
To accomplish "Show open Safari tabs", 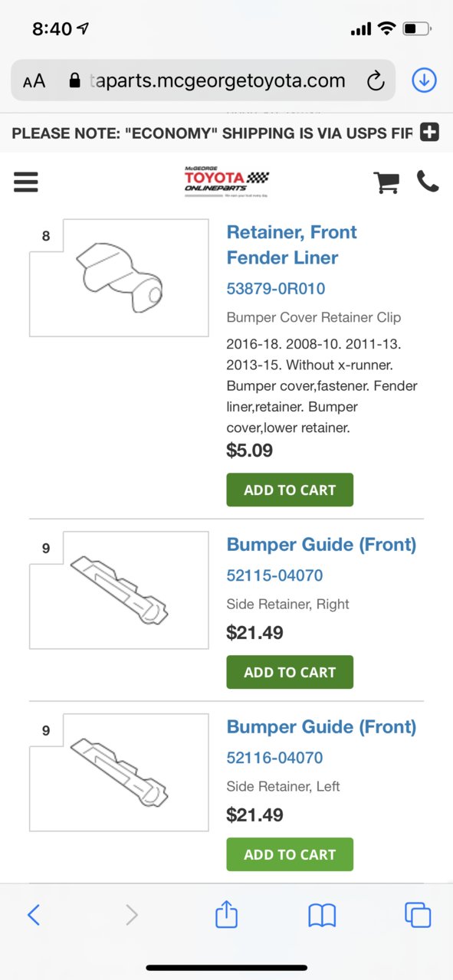I will coord(418,915).
